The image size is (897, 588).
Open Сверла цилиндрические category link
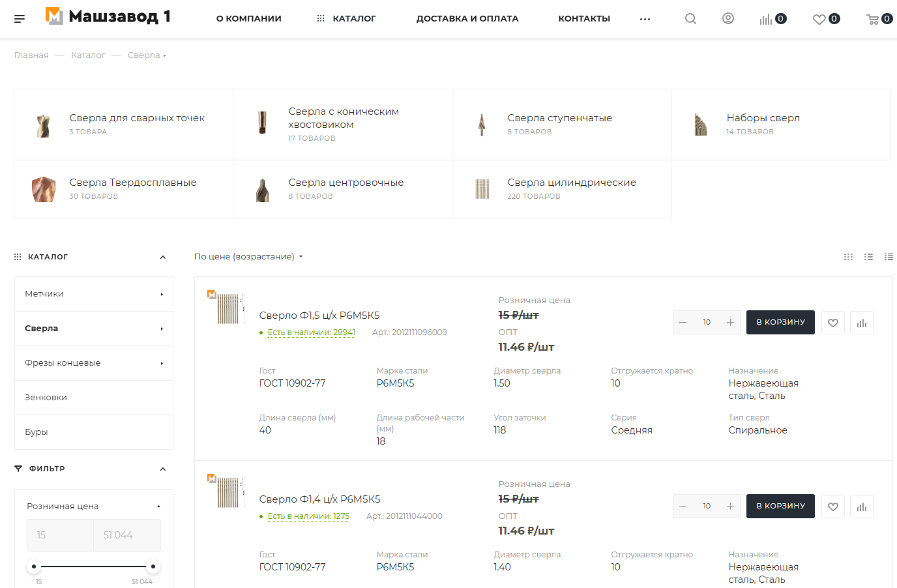point(571,183)
